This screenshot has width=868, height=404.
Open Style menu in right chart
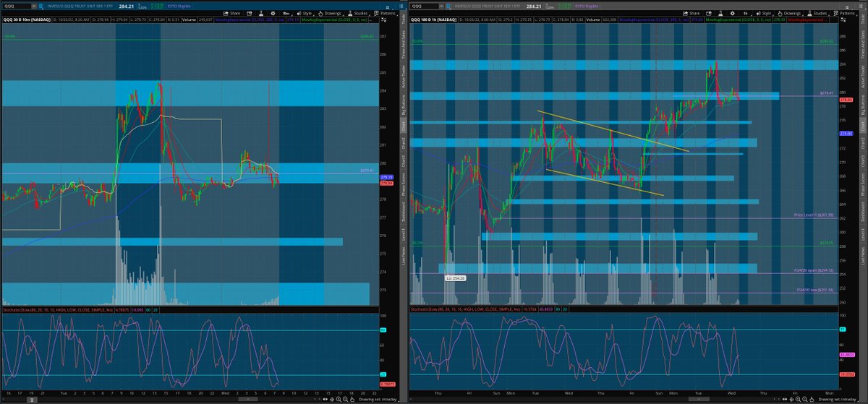click(x=764, y=13)
